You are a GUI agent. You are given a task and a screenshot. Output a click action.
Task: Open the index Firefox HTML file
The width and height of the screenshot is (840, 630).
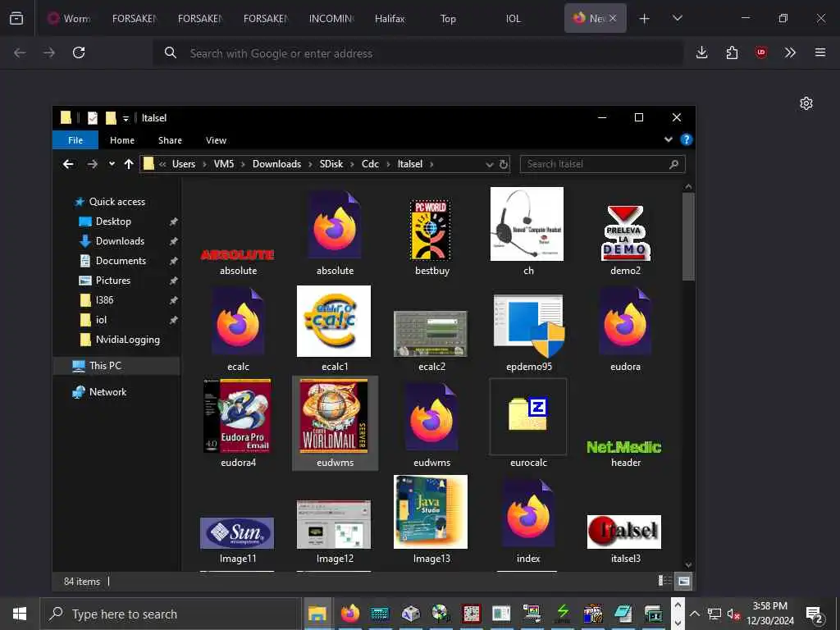point(528,514)
